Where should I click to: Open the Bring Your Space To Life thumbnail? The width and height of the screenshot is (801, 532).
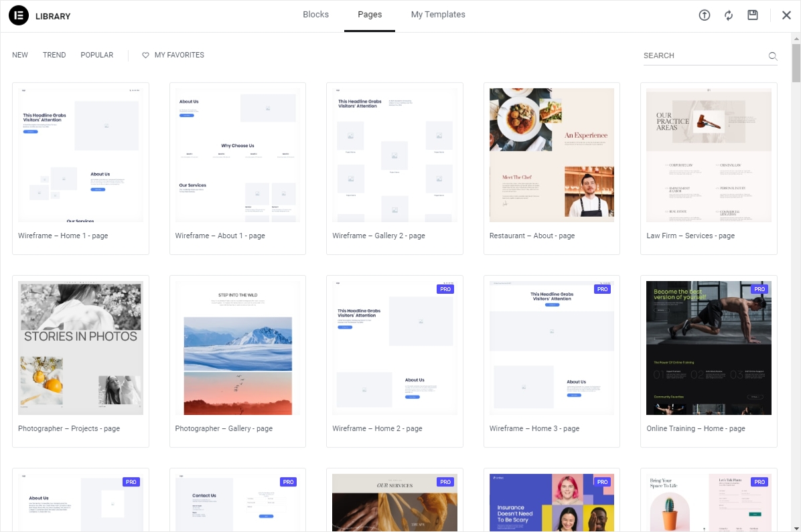709,503
